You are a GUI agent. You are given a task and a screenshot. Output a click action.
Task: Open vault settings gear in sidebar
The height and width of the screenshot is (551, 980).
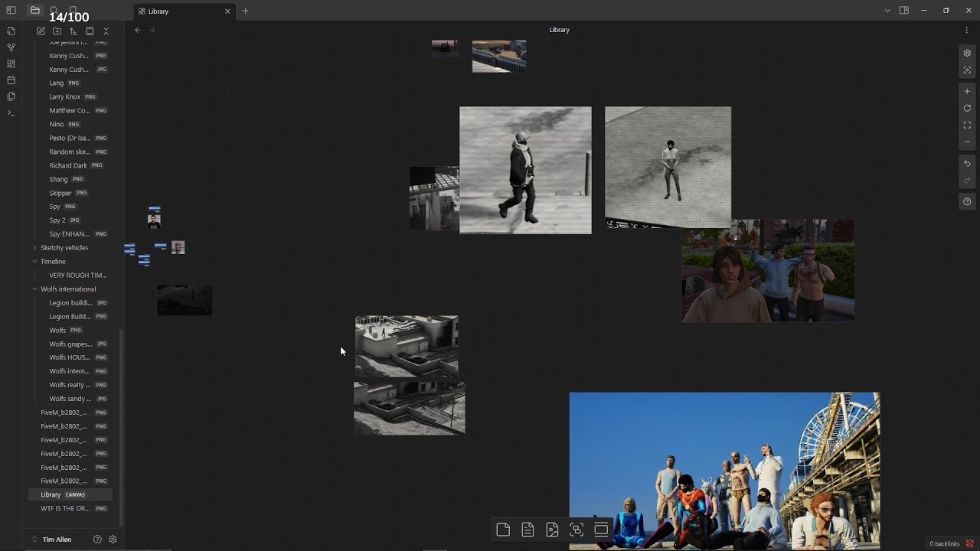point(113,540)
